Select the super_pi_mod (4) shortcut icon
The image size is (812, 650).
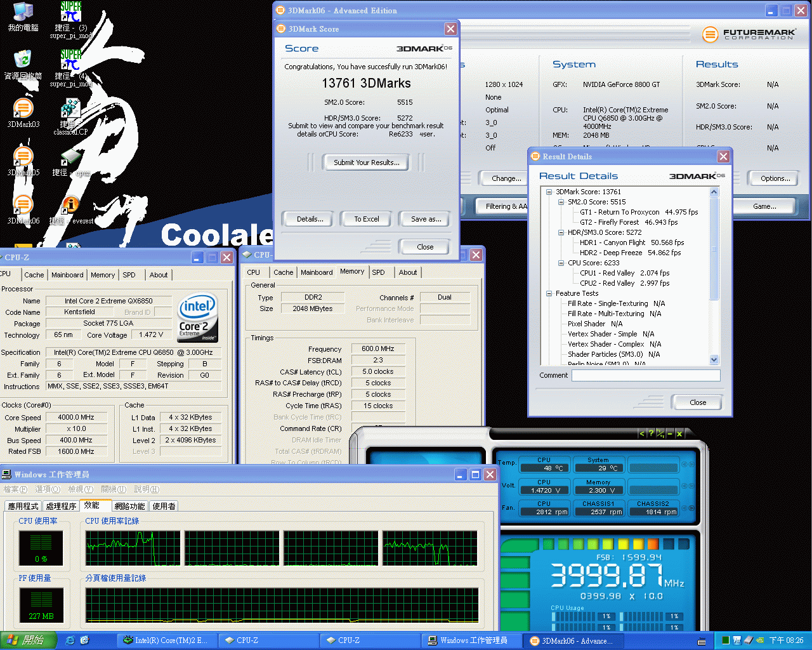click(71, 69)
